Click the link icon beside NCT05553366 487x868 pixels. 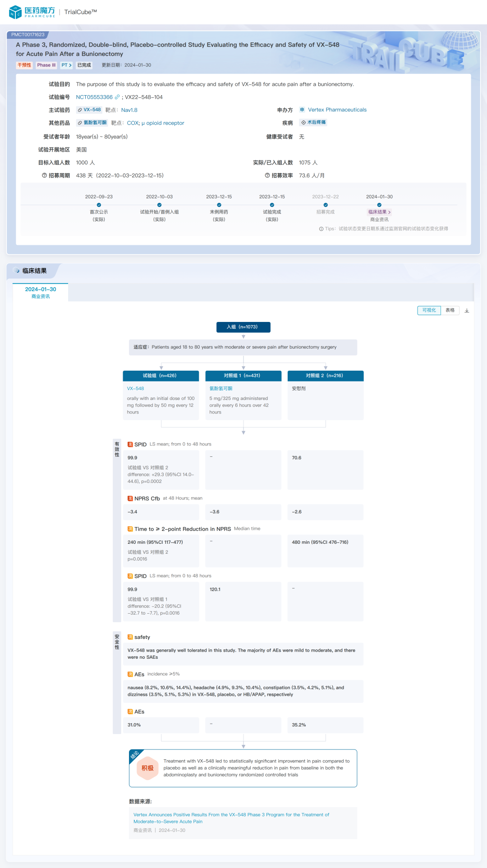(x=117, y=97)
